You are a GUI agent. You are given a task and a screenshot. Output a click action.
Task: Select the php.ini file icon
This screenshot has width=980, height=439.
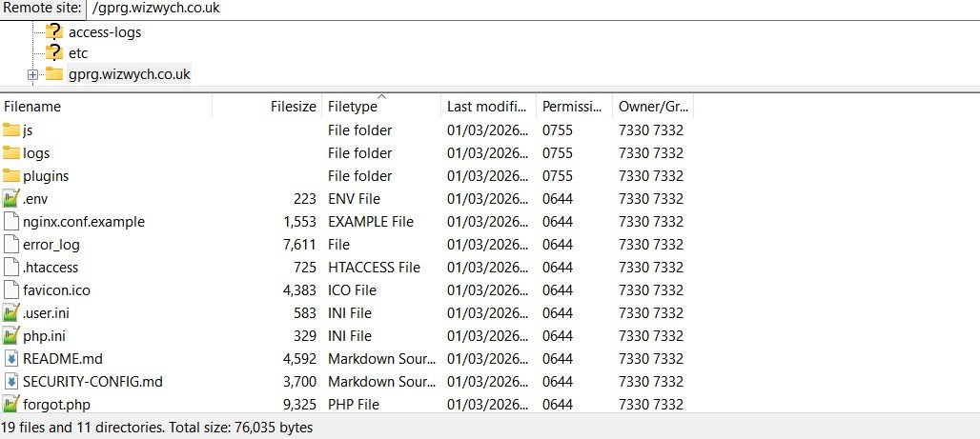(11, 335)
